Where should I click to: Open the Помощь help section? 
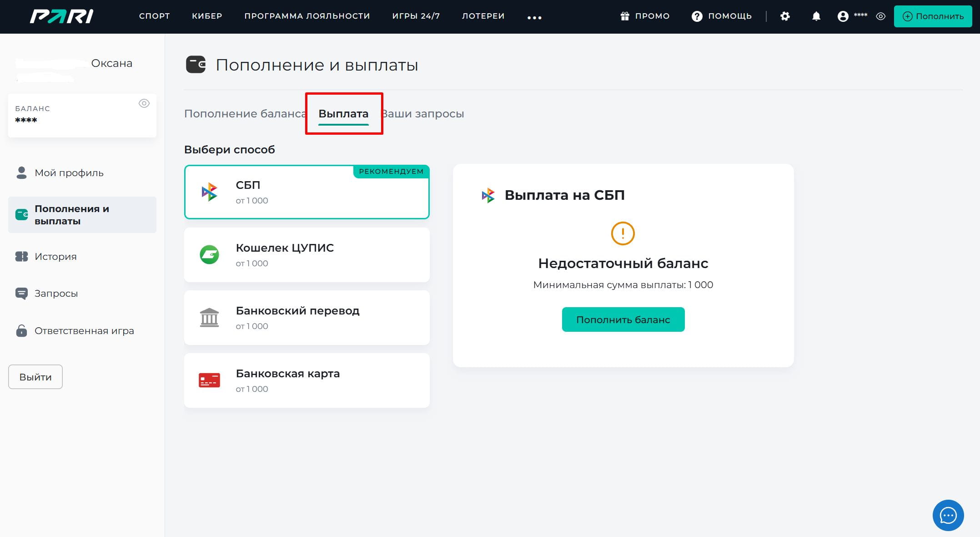pyautogui.click(x=721, y=16)
